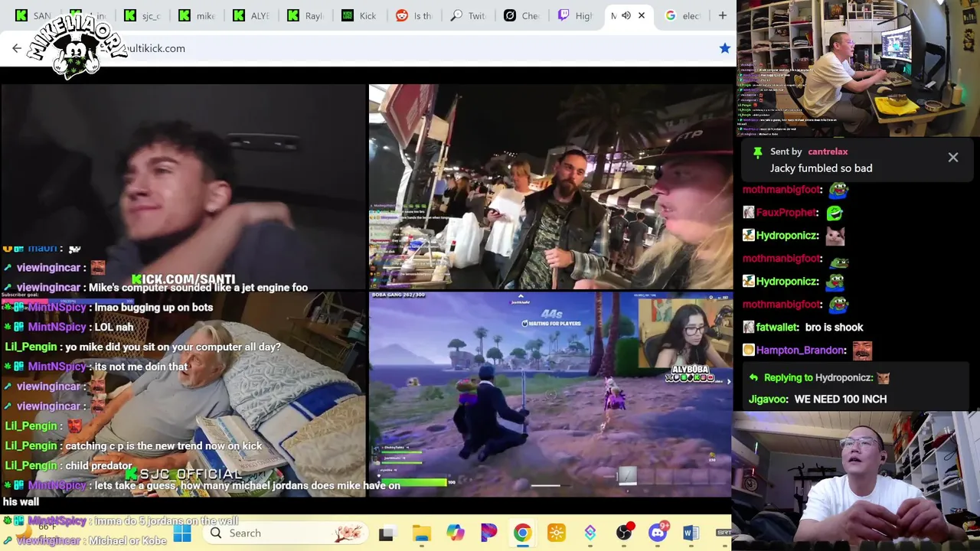This screenshot has height=551, width=980.
Task: Open the Windows Start menu
Action: click(x=182, y=533)
